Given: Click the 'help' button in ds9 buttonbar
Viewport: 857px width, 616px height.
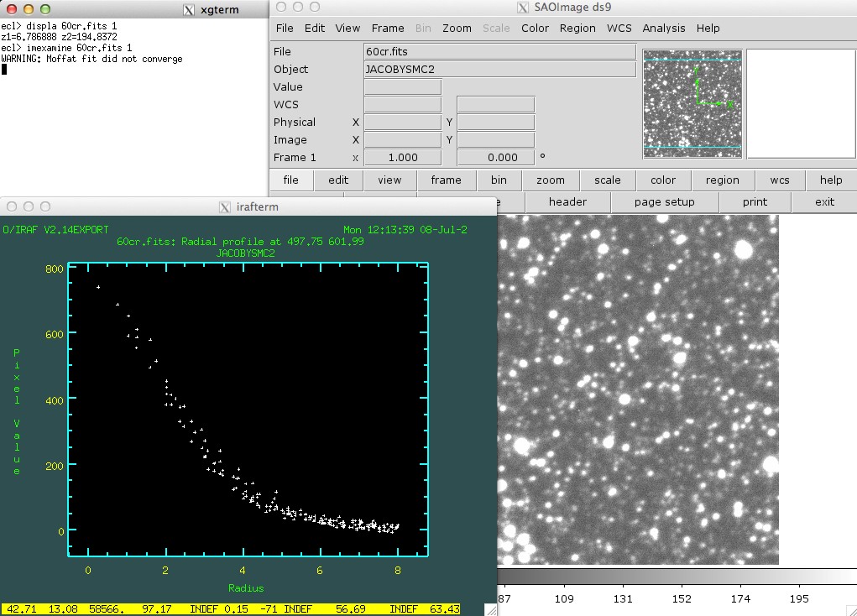Looking at the screenshot, I should tap(831, 180).
